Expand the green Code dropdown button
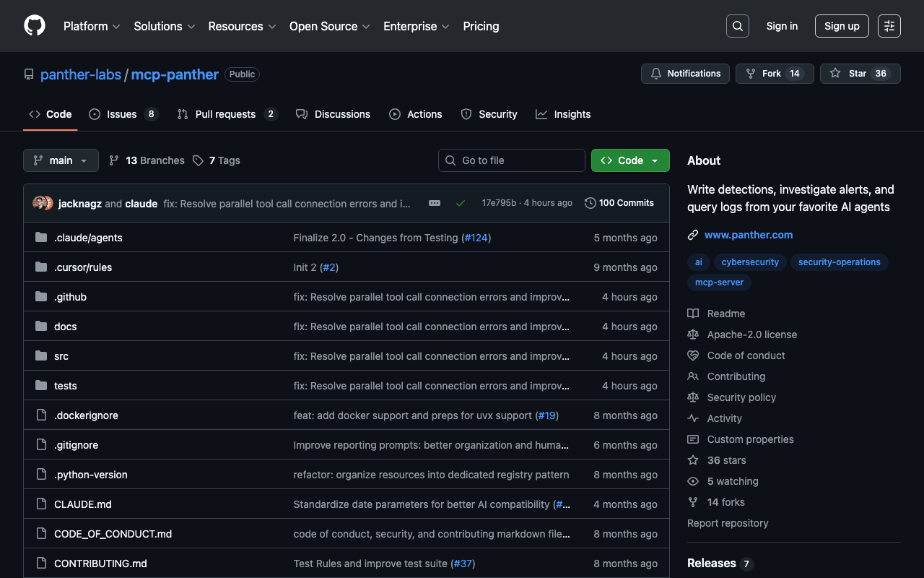924x578 pixels. 629,160
